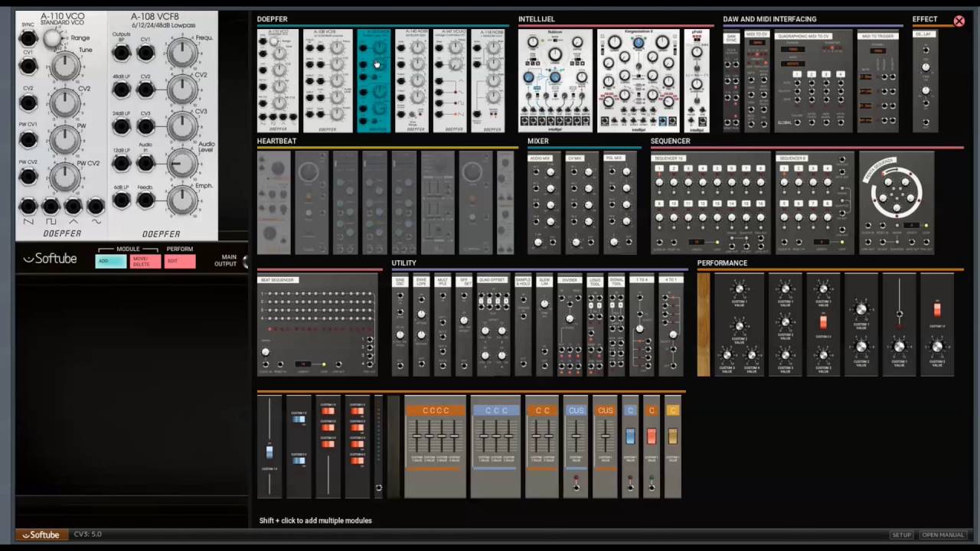Image resolution: width=980 pixels, height=551 pixels.
Task: Click the A-110 SYNC input jack
Action: (x=28, y=38)
